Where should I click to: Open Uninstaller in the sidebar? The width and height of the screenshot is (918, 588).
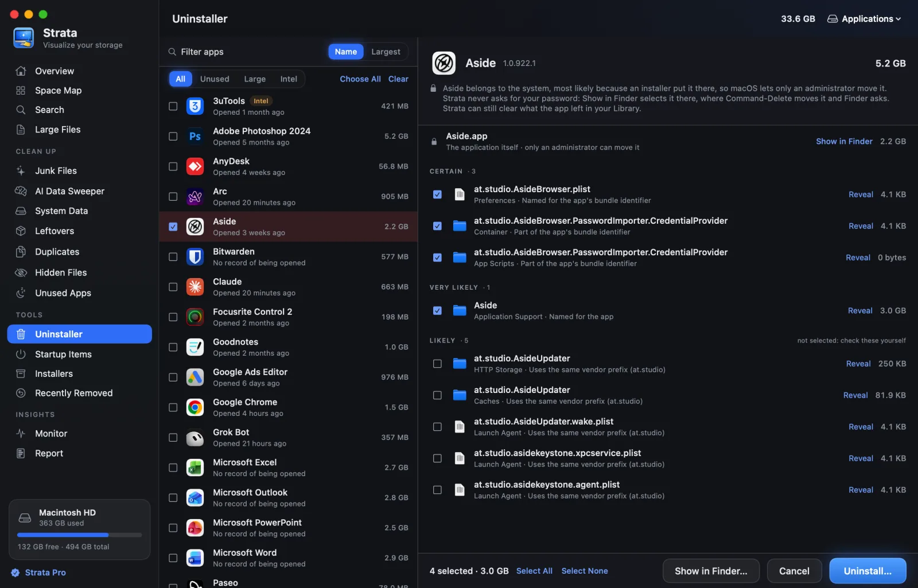coord(79,334)
